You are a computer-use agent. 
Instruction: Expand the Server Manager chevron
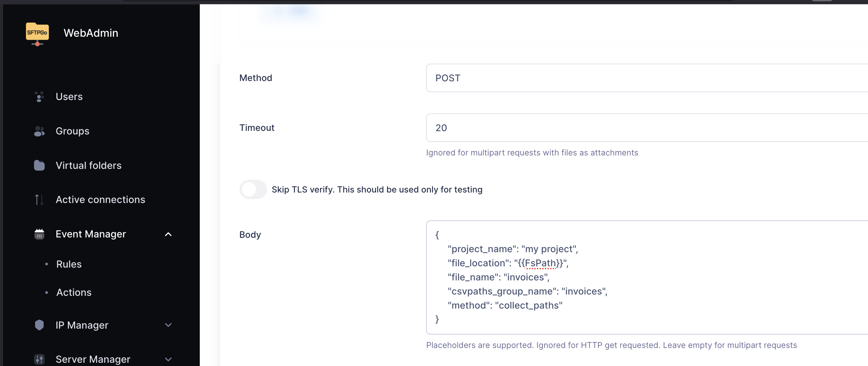[168, 359]
